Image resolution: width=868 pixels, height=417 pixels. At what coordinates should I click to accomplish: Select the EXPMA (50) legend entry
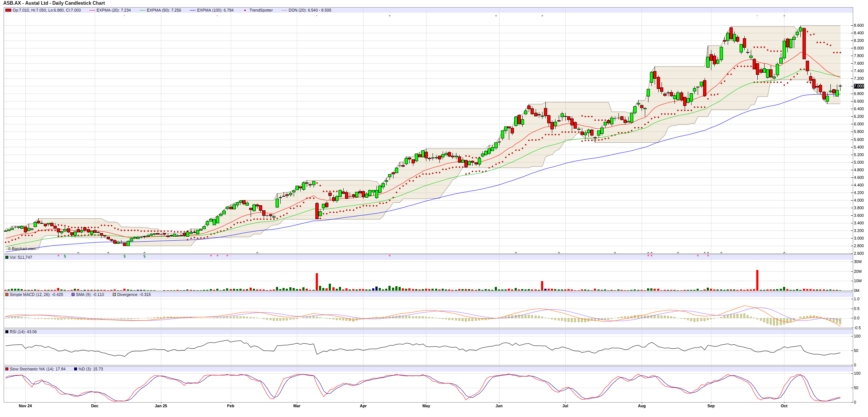click(163, 10)
